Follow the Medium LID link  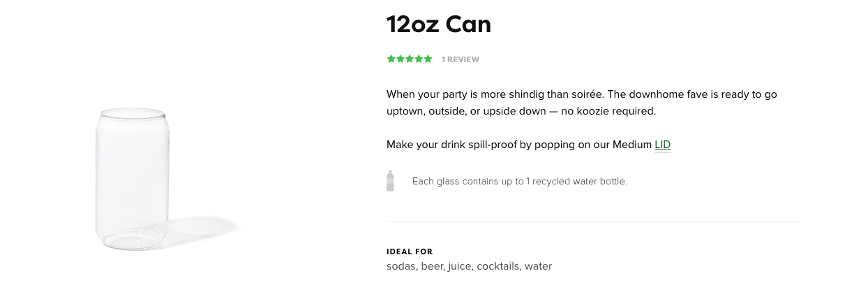[x=662, y=145]
